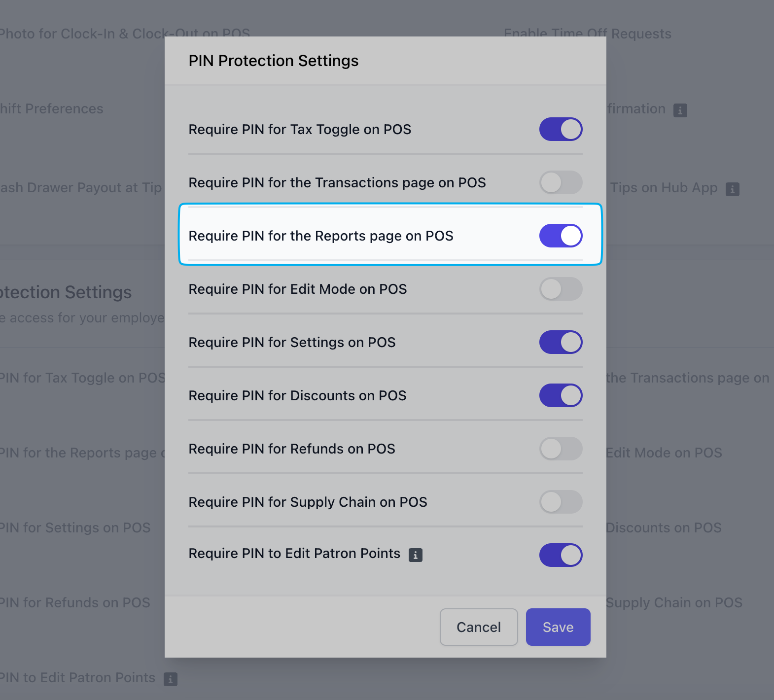Click info icon in background Patron Points row
The image size is (774, 700).
click(171, 679)
